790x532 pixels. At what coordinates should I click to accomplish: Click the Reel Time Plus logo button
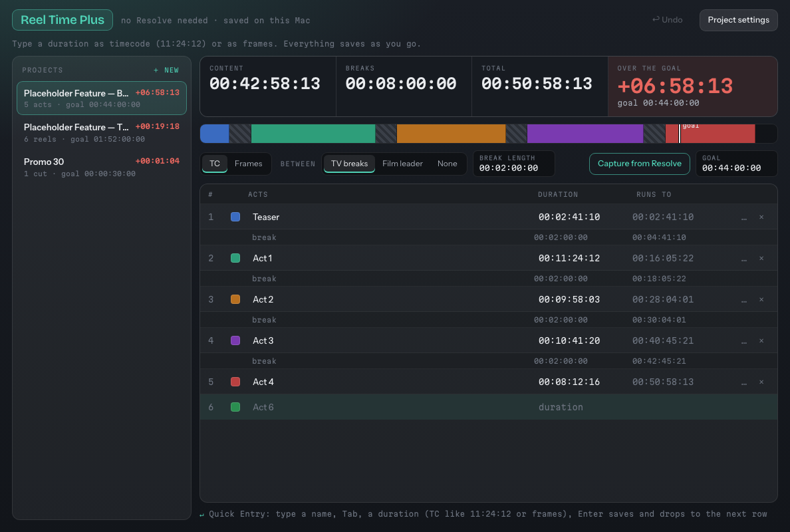(x=63, y=20)
